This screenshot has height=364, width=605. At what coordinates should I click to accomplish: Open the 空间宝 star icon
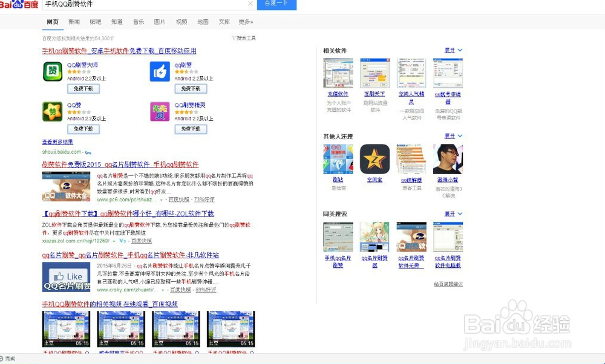point(374,159)
